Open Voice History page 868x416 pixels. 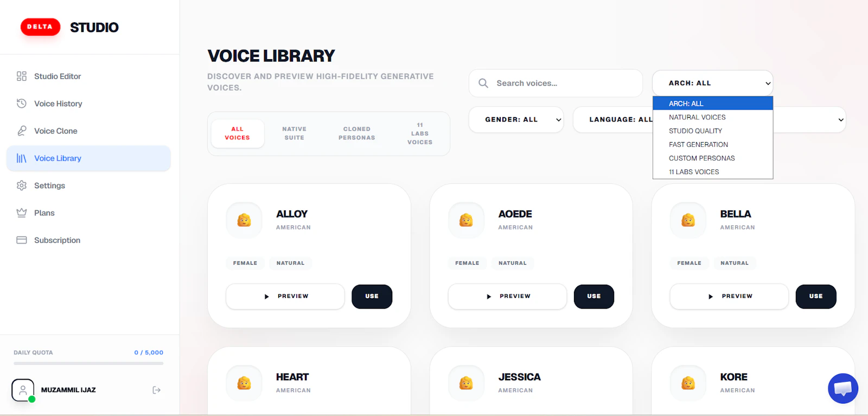click(x=88, y=104)
